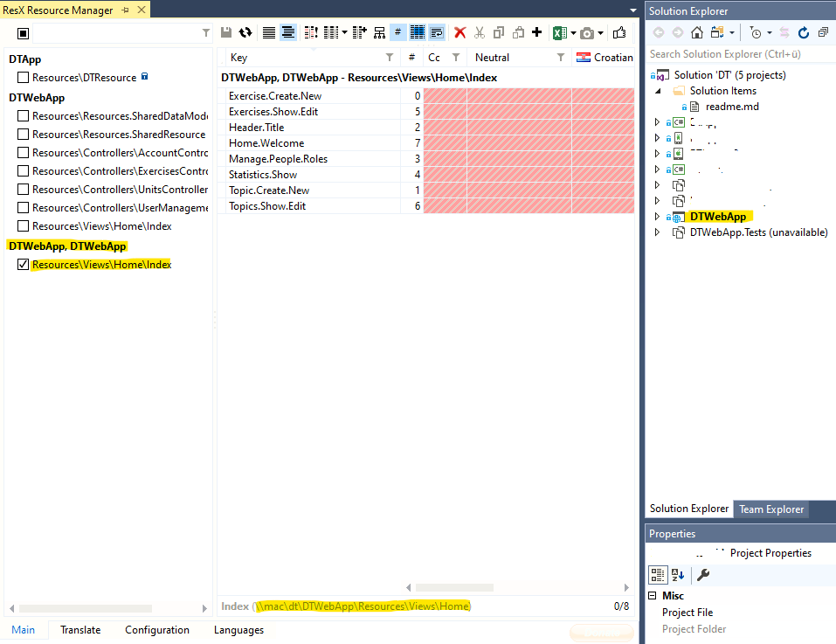Open the Configuration tab
The width and height of the screenshot is (836, 644).
pos(156,629)
